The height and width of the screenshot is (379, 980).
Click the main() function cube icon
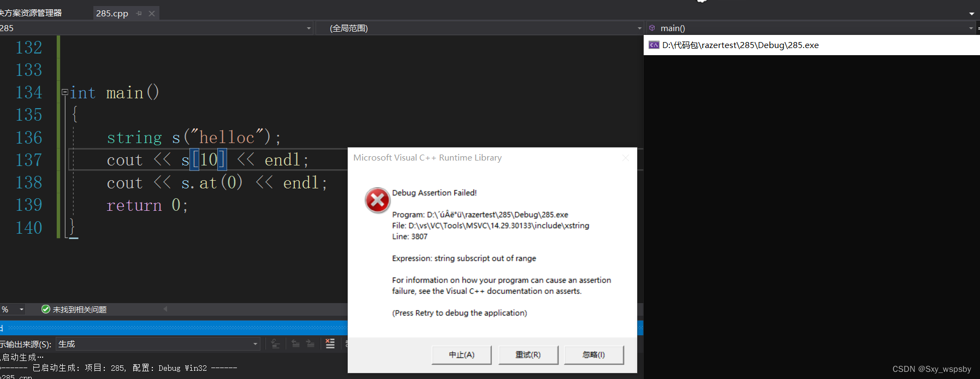[652, 28]
